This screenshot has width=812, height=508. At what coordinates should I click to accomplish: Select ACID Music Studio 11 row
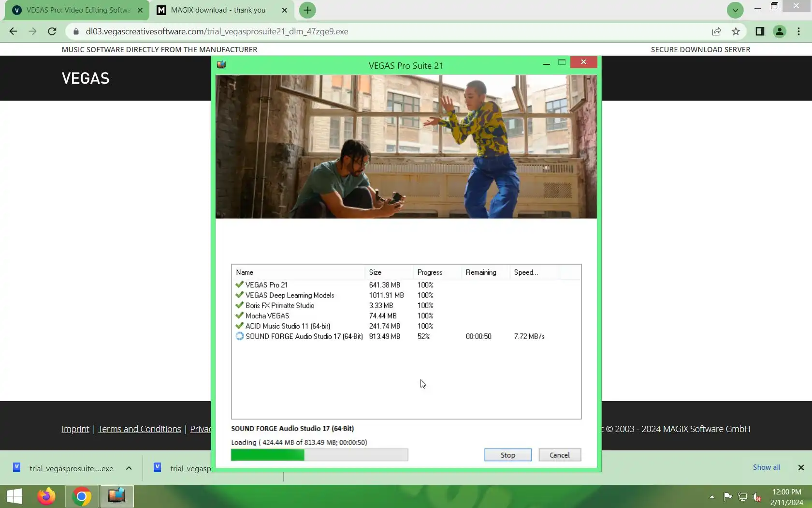pyautogui.click(x=406, y=326)
